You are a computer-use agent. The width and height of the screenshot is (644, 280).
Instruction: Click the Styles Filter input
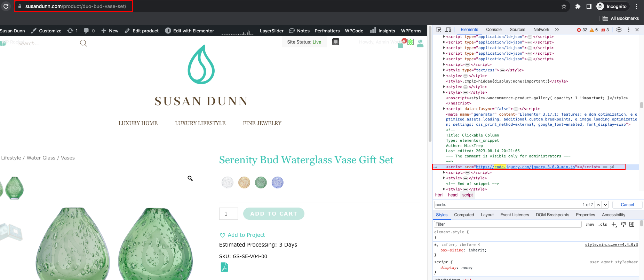tap(508, 224)
